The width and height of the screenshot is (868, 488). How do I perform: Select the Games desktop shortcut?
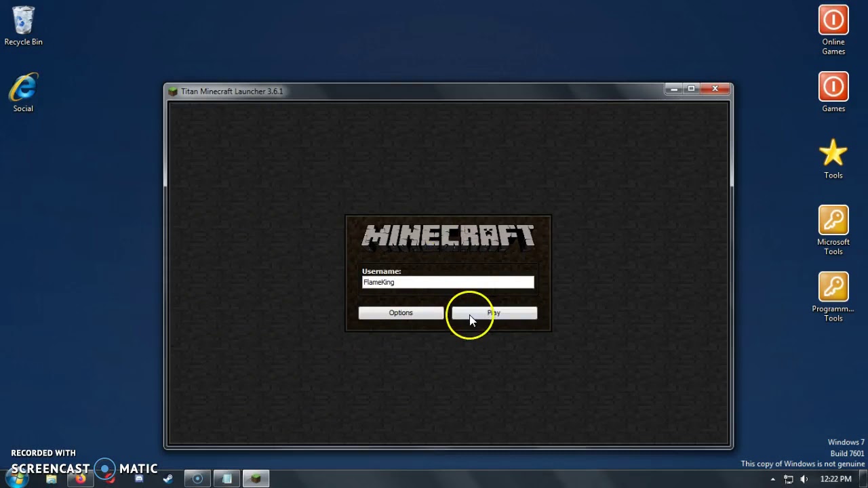point(833,92)
